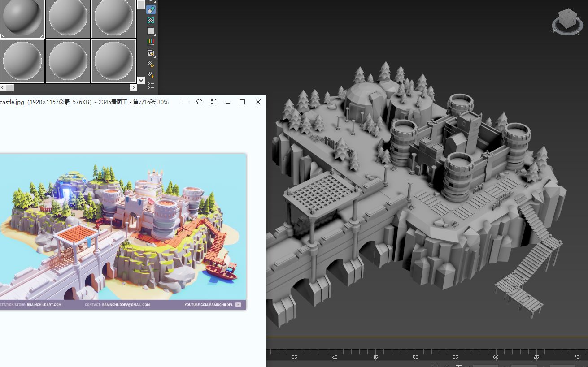Click the castle reference image preview
The height and width of the screenshot is (367, 588).
(x=123, y=231)
